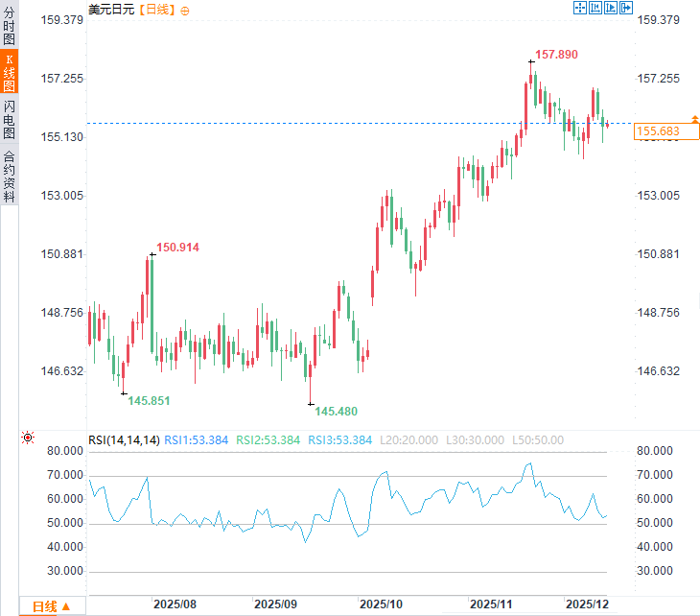Click the left axis 155.130 price label
This screenshot has height=616, width=700.
[62, 137]
